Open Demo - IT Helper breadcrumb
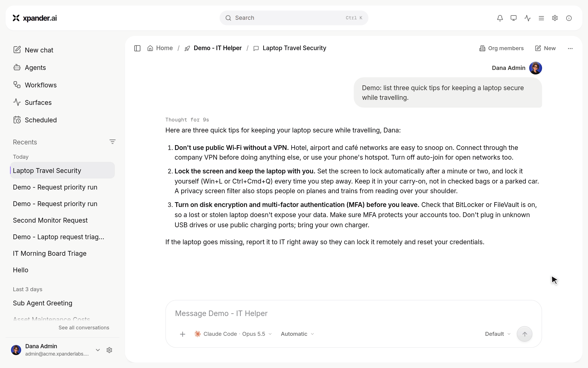The width and height of the screenshot is (588, 368). click(213, 48)
